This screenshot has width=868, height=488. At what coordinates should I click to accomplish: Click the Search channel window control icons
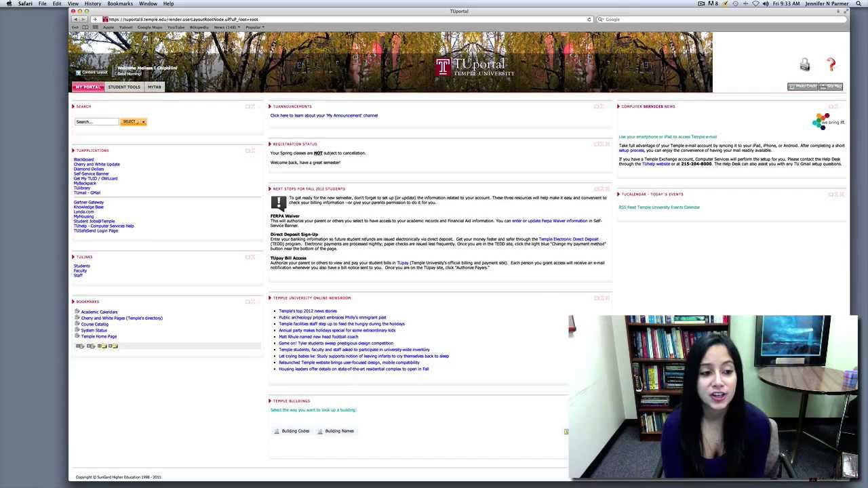[250, 106]
